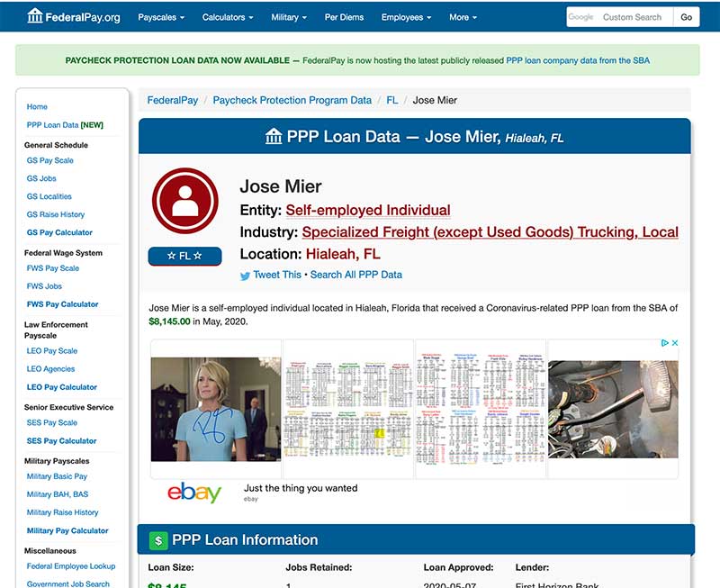
Task: Open LEO Pay Scale sidebar link
Action: point(52,351)
